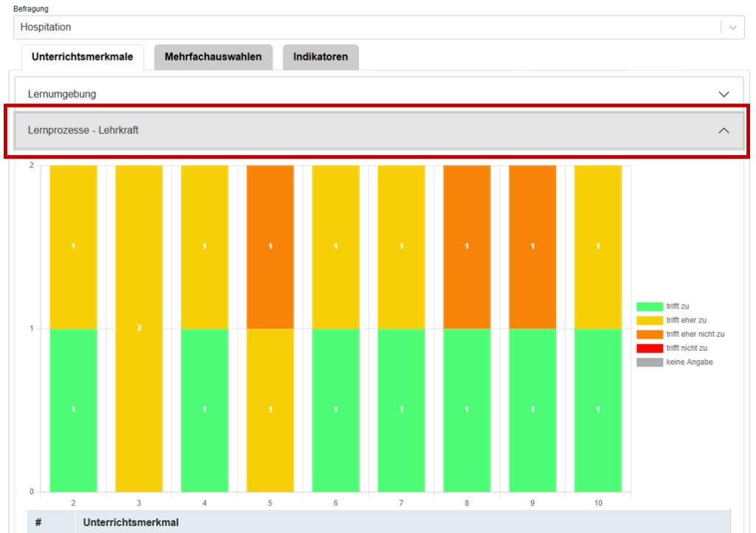Image resolution: width=756 pixels, height=533 pixels.
Task: Toggle the trifft eher zu legend entry
Action: tap(685, 320)
